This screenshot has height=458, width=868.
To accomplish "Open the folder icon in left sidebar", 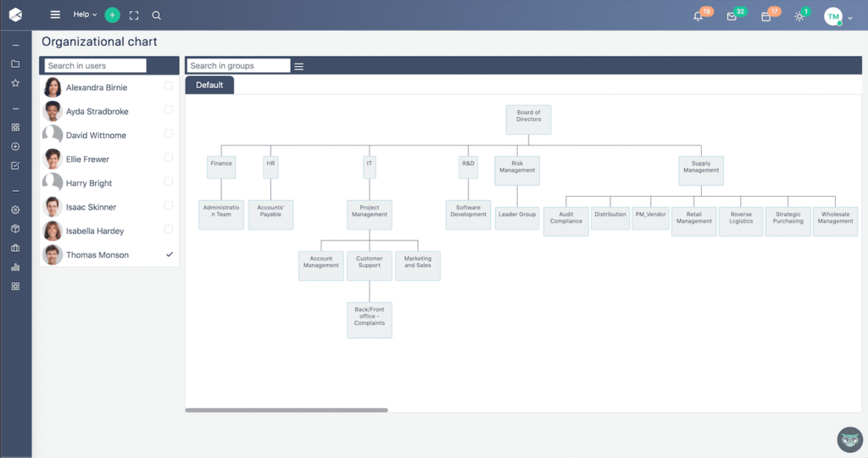I will 15,64.
